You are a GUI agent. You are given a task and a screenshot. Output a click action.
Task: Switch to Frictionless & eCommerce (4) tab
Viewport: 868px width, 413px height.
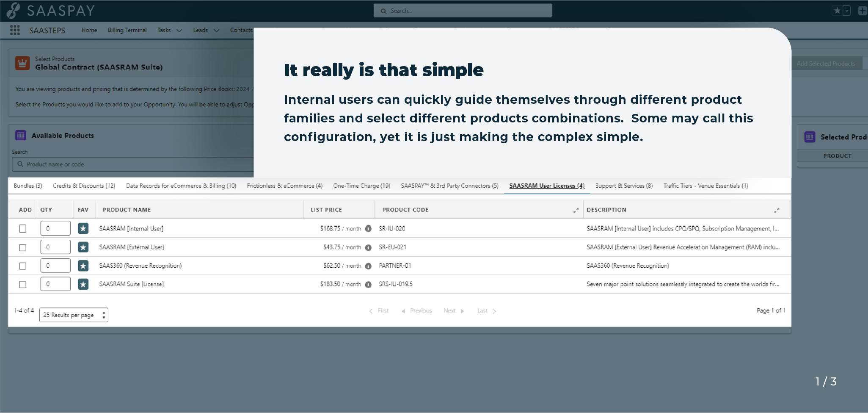click(285, 186)
